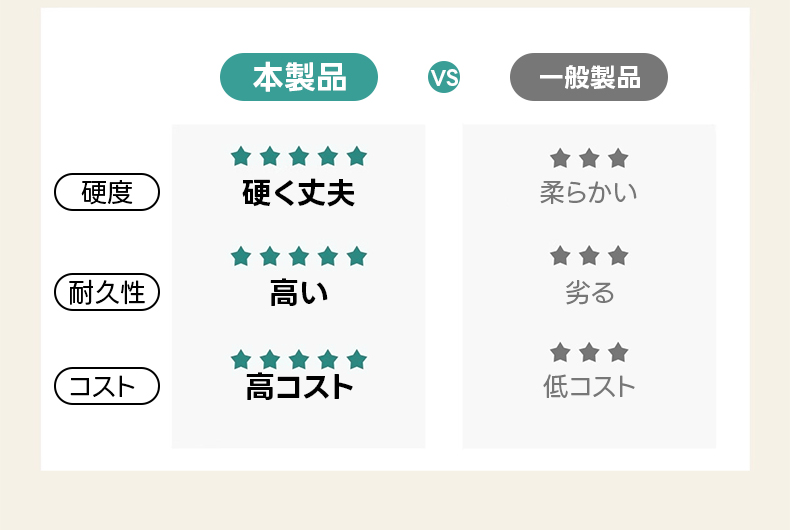Screen dimensions: 790x530
Task: Select the 耐久性 row label
Action: 106,292
